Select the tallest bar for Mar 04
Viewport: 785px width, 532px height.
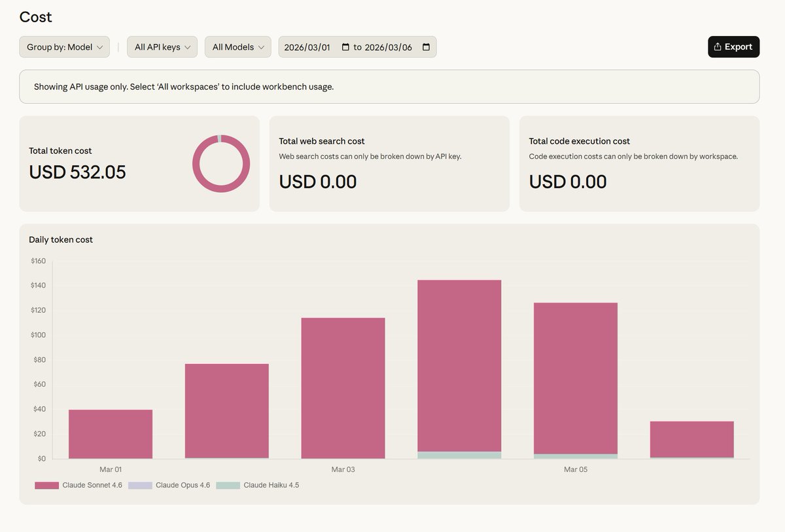pos(459,366)
